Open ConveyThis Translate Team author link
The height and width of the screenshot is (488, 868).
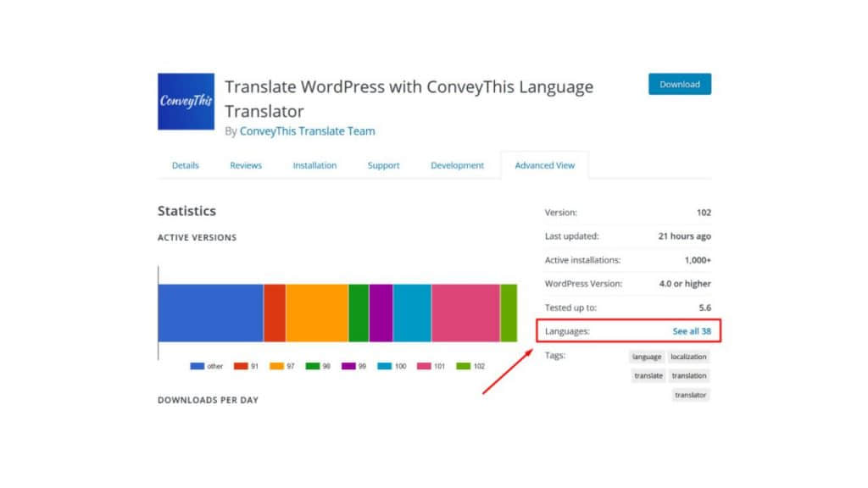pos(307,131)
